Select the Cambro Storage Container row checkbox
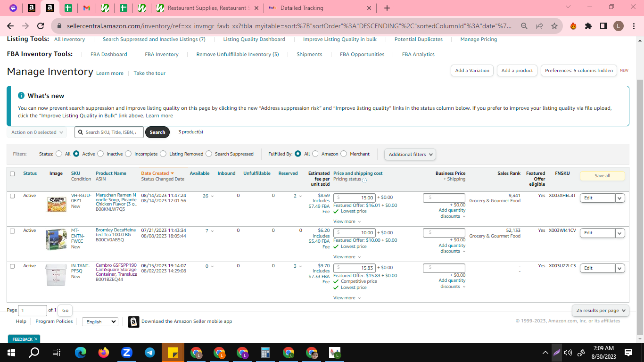Viewport: 644px width, 362px height. pos(12,266)
